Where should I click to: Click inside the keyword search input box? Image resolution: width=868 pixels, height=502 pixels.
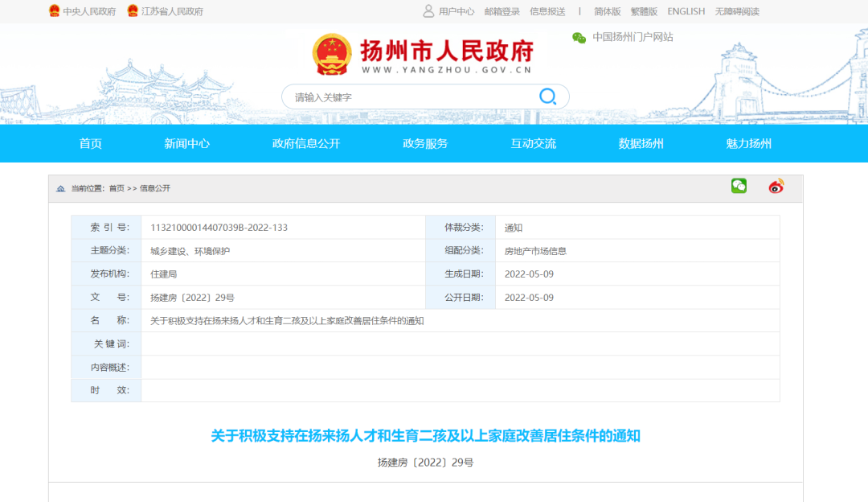(x=402, y=97)
